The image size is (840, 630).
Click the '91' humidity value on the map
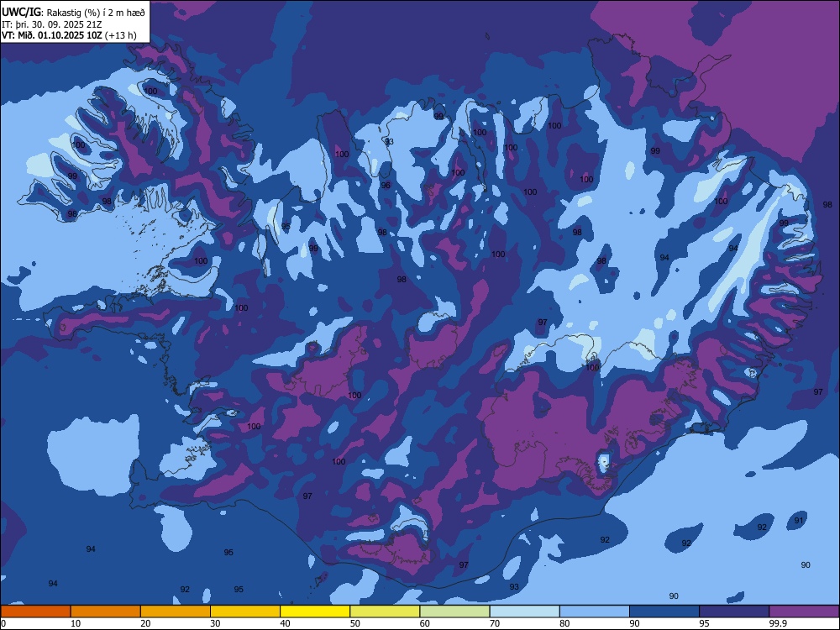(799, 520)
